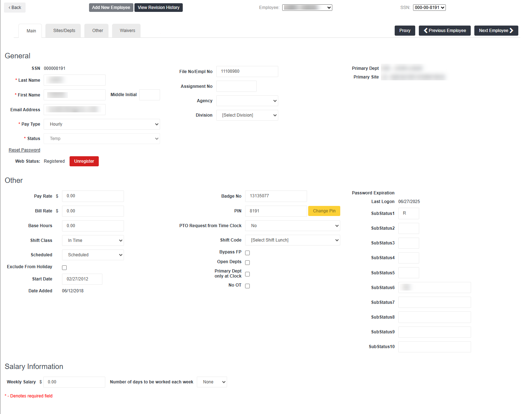532x414 pixels.
Task: Click the Badge No input field
Action: pos(276,196)
